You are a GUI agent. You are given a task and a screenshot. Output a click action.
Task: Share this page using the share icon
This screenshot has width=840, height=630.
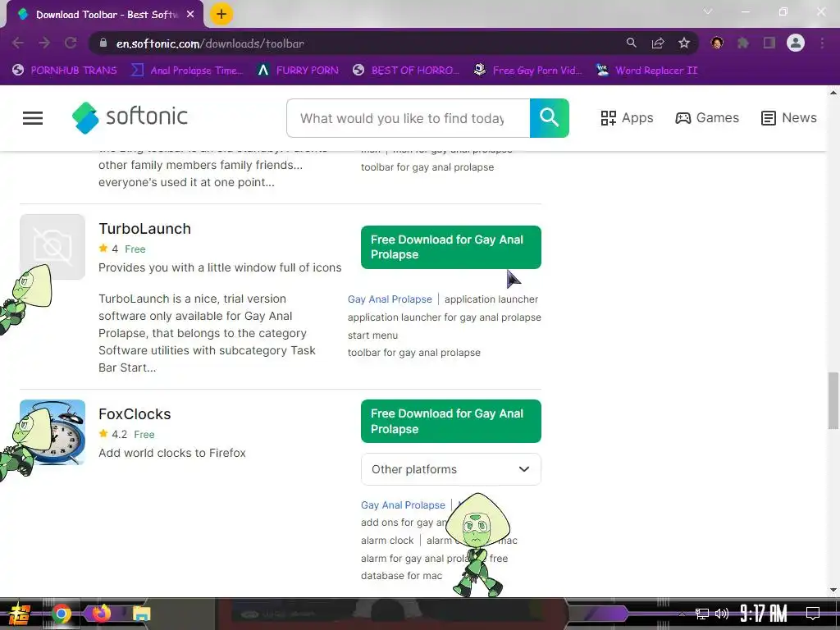658,43
